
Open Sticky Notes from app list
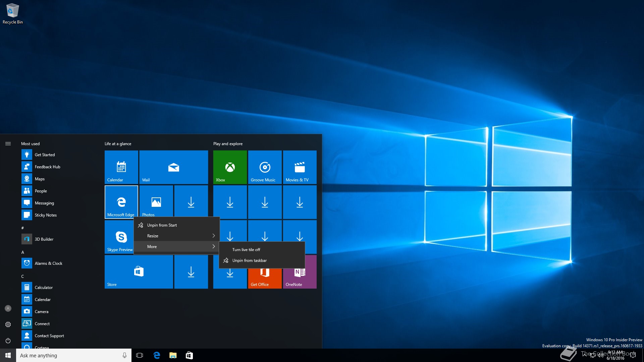click(46, 215)
